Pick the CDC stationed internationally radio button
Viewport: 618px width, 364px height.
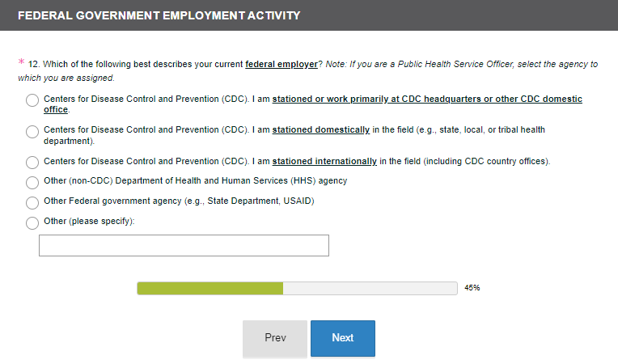point(32,163)
